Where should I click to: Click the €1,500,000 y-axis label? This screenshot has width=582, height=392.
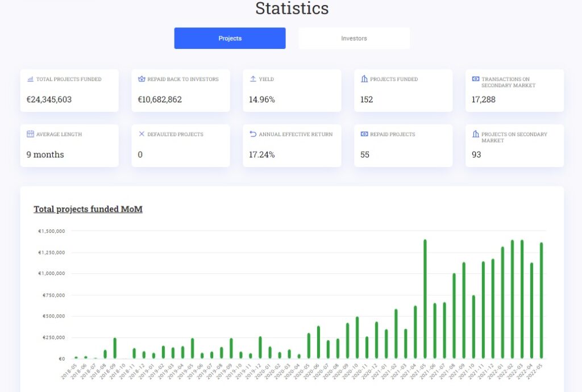tap(52, 231)
